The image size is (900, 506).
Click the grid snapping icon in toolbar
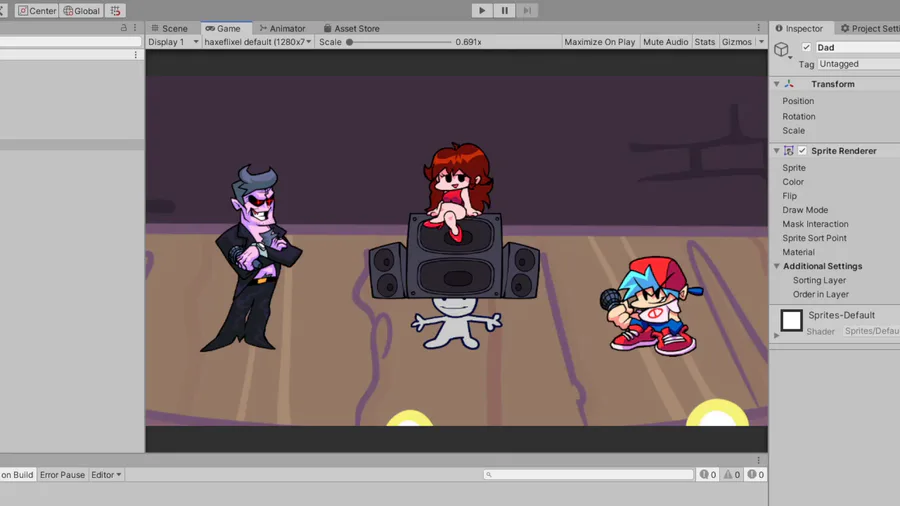coord(115,11)
